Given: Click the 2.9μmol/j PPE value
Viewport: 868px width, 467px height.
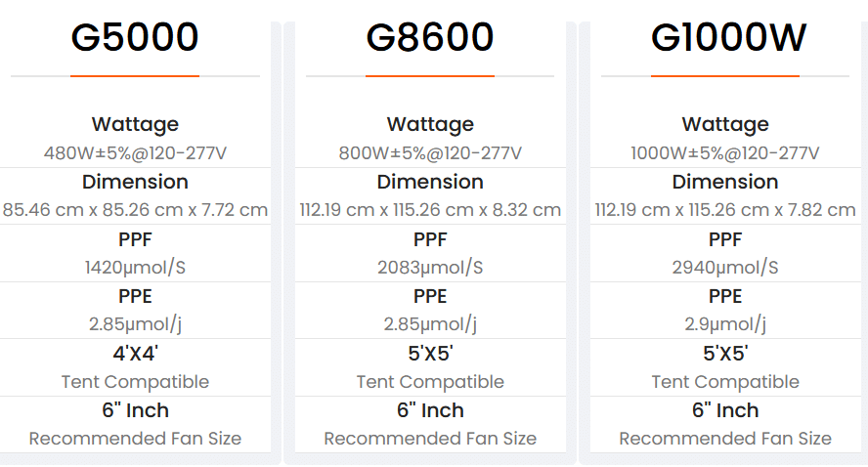Looking at the screenshot, I should pos(725,323).
